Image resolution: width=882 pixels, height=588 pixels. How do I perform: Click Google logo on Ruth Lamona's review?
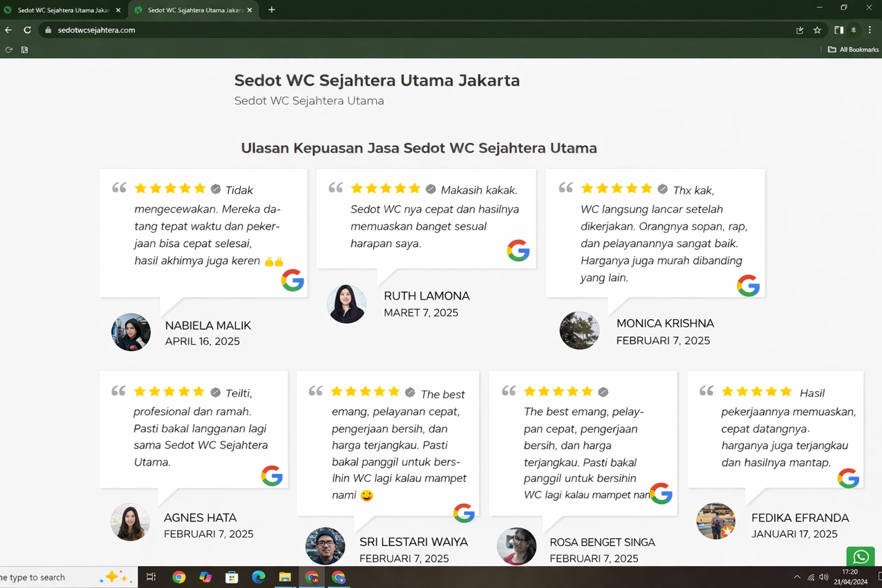(x=518, y=250)
